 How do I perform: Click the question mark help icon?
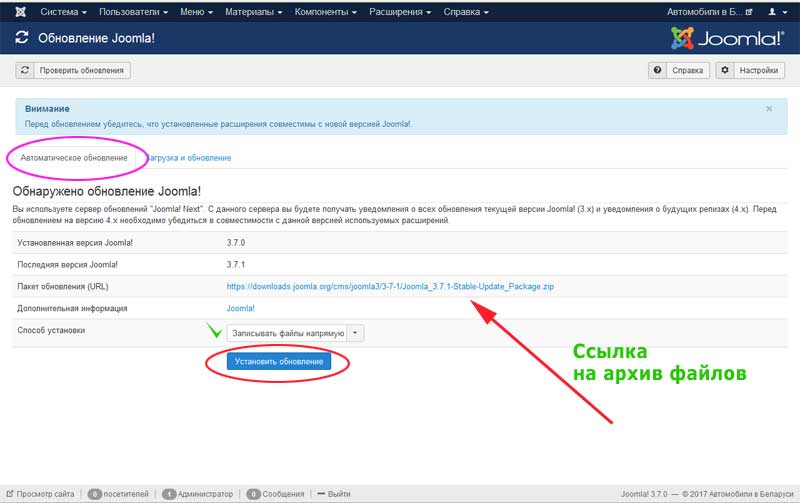(657, 70)
